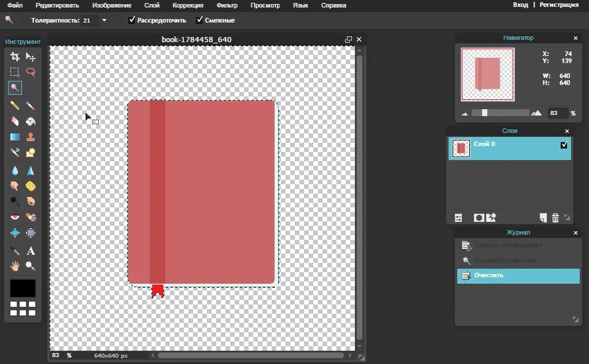Open the Толерантность value dropdown arrow
The image size is (589, 364).
pos(104,20)
